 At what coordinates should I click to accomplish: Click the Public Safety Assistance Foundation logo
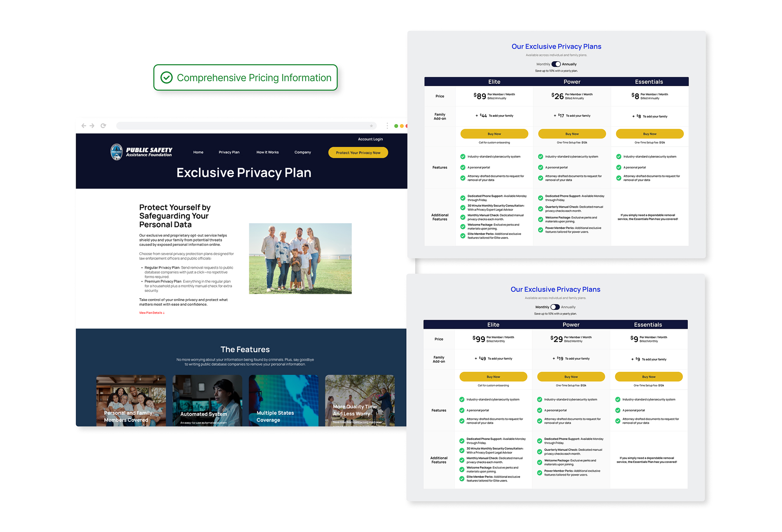click(x=141, y=152)
